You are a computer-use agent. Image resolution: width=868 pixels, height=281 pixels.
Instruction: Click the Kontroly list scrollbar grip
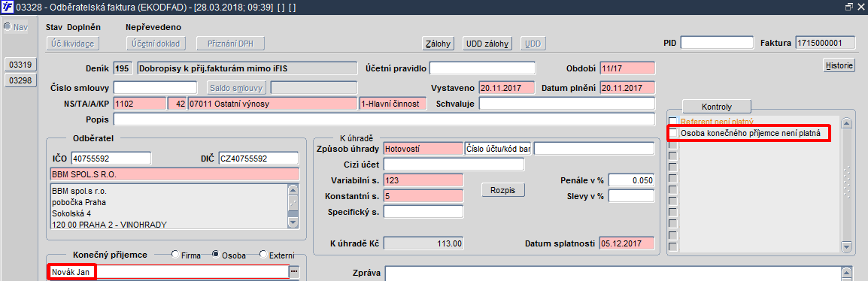845,183
